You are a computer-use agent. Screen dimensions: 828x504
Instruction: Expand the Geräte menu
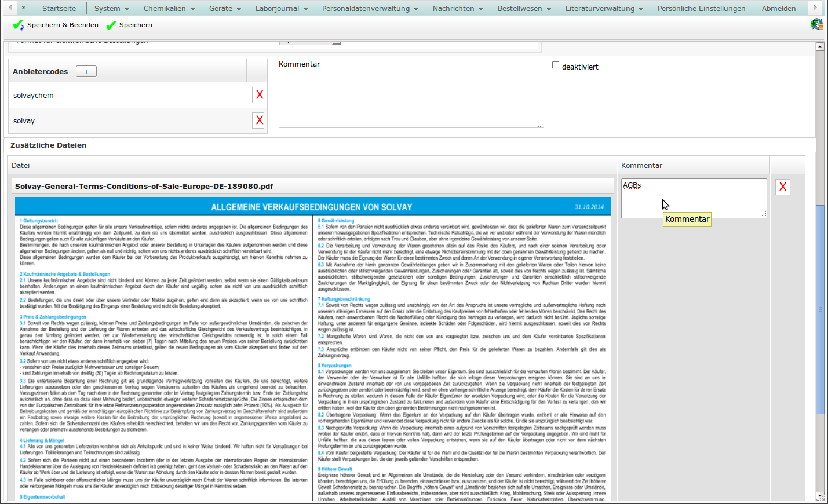pyautogui.click(x=224, y=9)
